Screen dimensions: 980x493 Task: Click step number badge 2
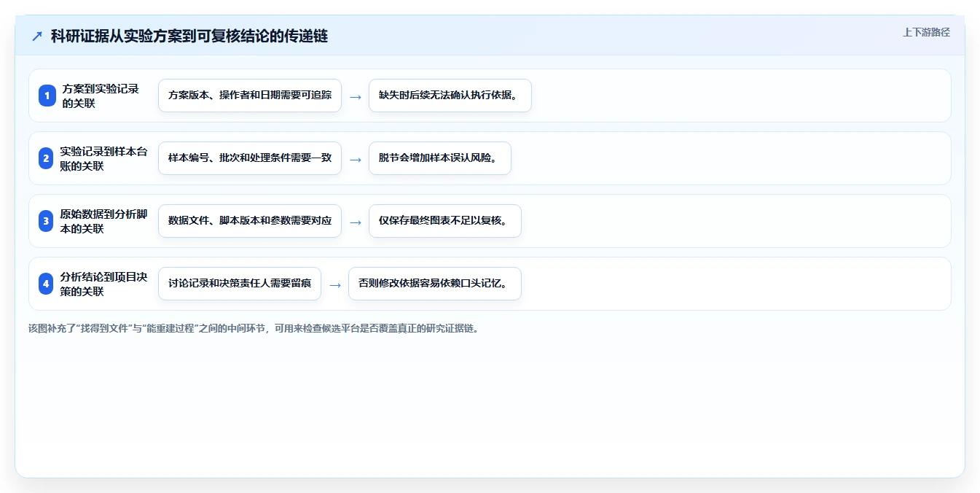pyautogui.click(x=46, y=158)
